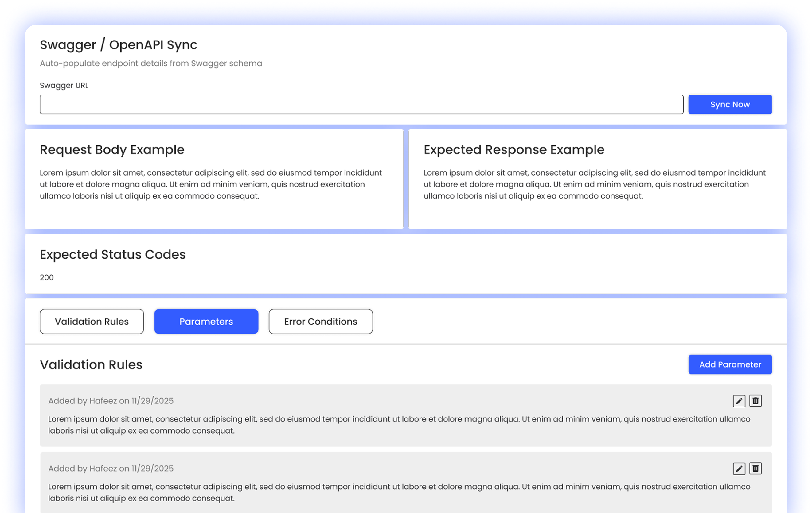812x513 pixels.
Task: Click the Request Body Example heading
Action: click(112, 150)
